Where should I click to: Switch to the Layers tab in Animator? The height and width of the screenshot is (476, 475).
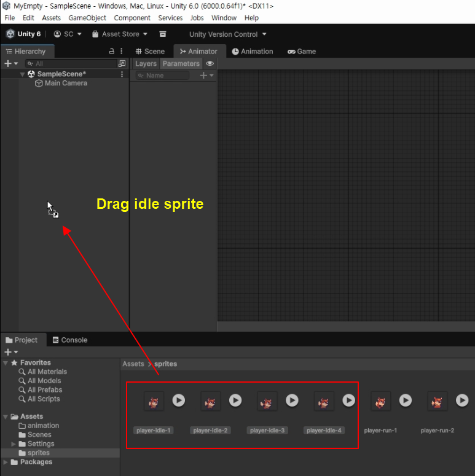tap(146, 64)
